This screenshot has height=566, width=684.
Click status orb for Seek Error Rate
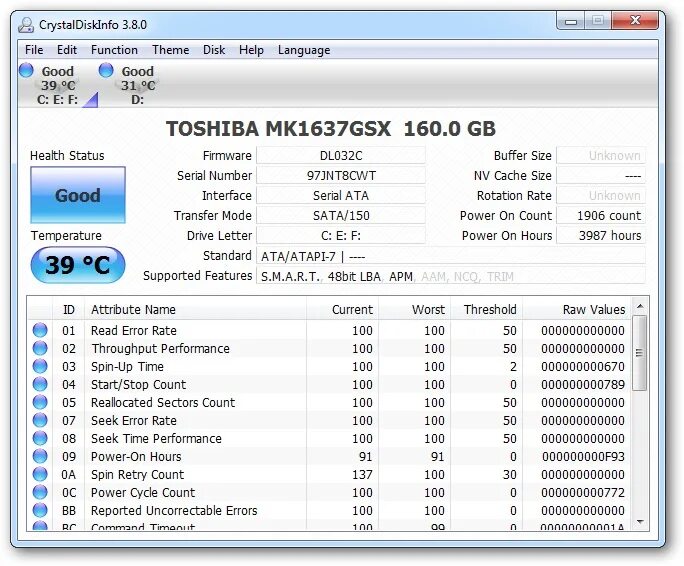tap(40, 420)
